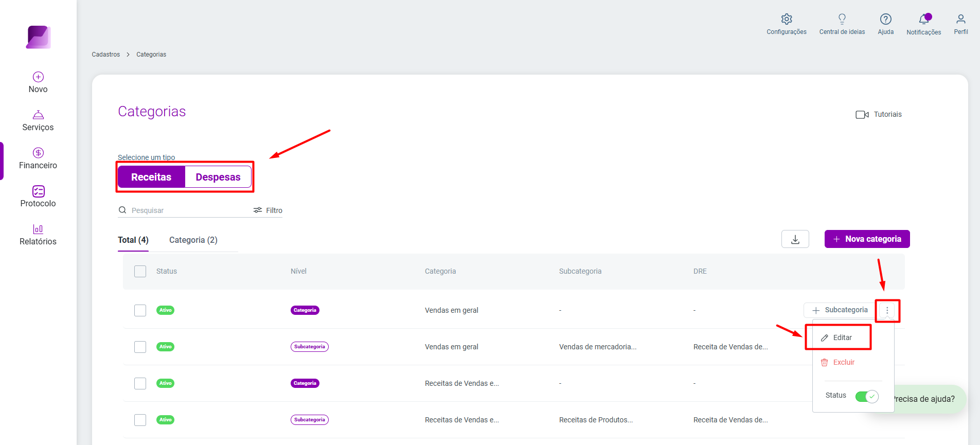Open Protocolo in the sidebar
This screenshot has width=980, height=445.
click(x=38, y=197)
